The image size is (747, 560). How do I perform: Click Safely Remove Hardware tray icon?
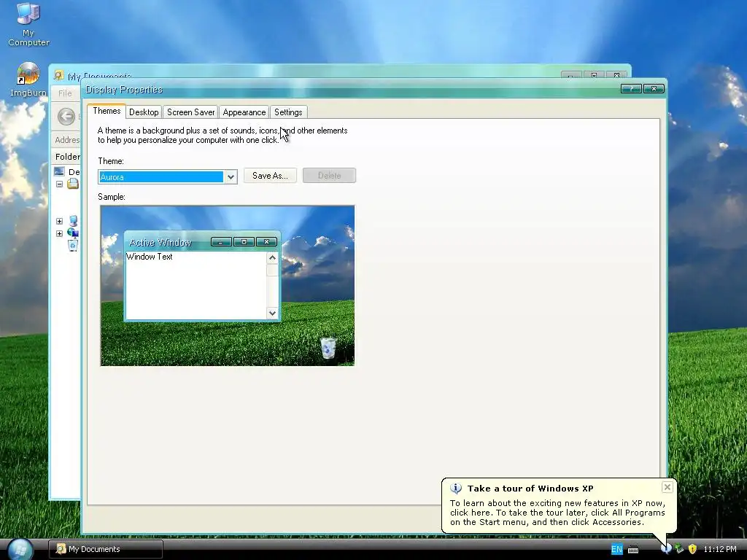pos(679,549)
